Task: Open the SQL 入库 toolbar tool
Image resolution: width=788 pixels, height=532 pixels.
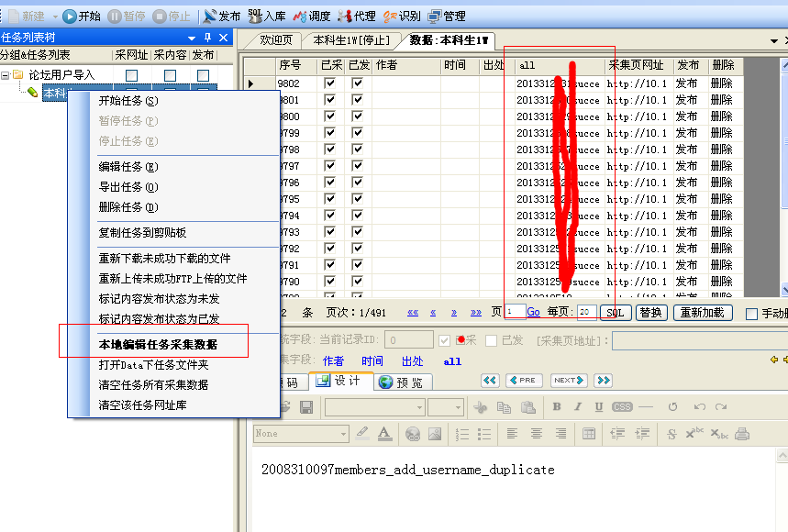Action: pyautogui.click(x=266, y=17)
